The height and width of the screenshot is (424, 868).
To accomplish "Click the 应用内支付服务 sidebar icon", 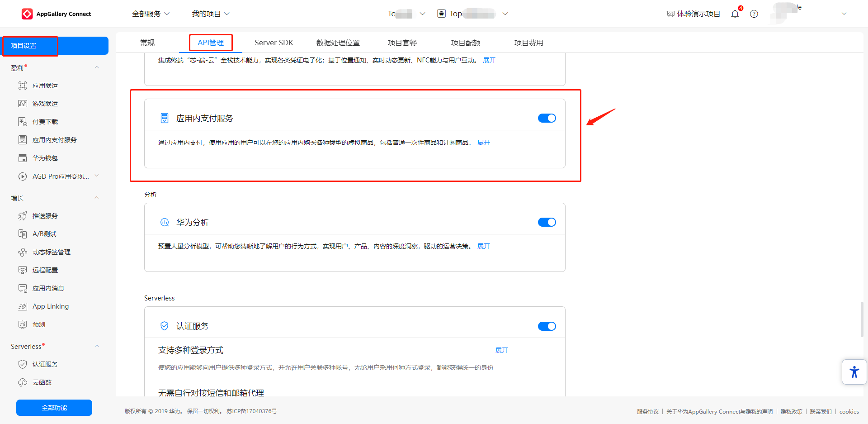I will (x=23, y=140).
